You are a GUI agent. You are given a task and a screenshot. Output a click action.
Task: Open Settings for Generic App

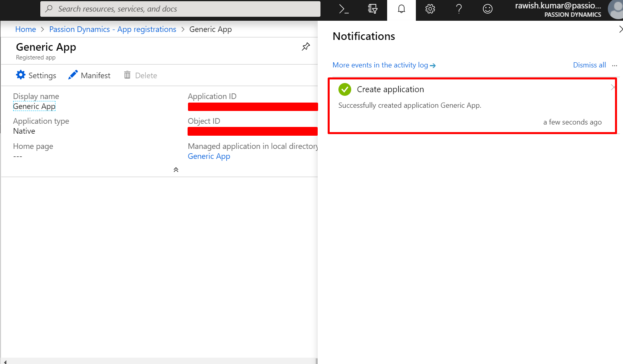click(36, 75)
